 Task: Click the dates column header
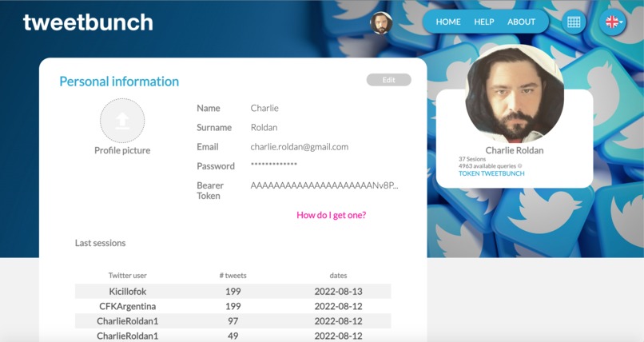[338, 276]
